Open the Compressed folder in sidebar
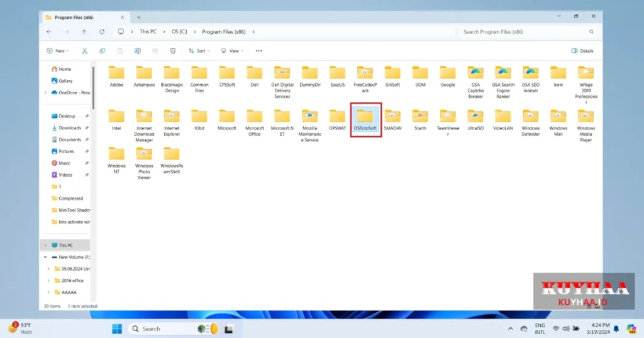Viewport: 644px width, 338px height. [67, 199]
